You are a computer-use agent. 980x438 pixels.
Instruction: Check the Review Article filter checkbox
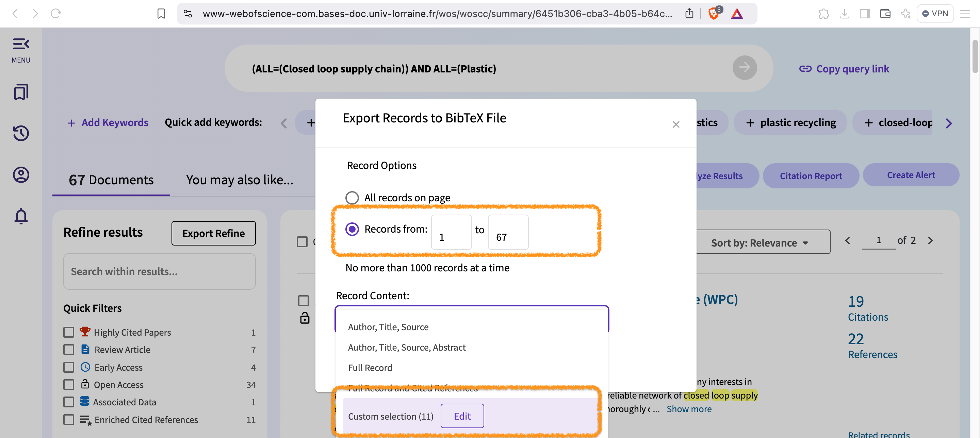pyautogui.click(x=68, y=349)
